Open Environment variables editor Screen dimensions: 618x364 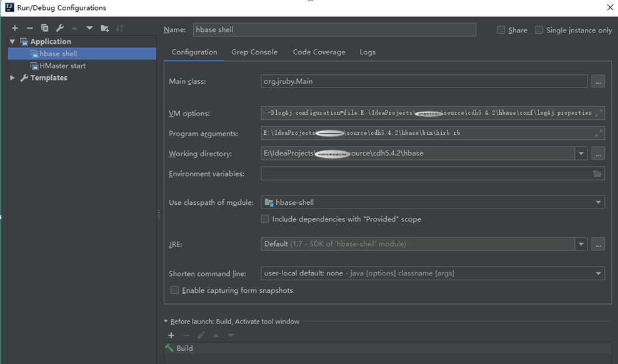coord(597,174)
